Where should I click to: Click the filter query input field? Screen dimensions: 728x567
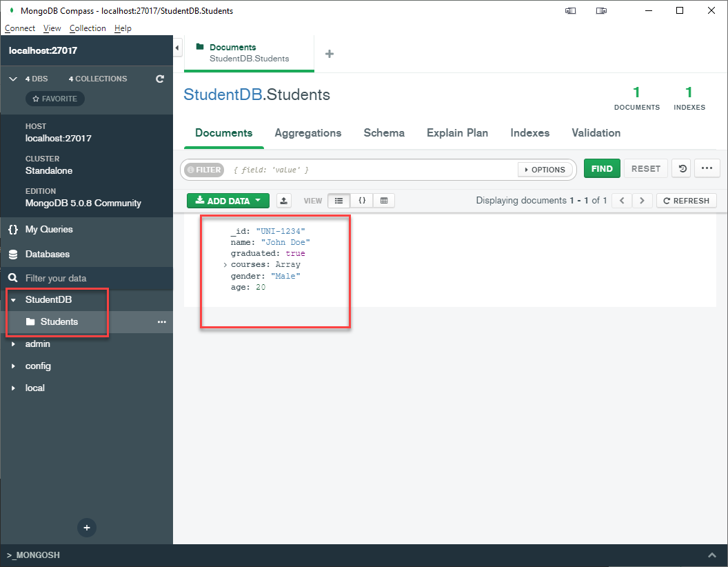tap(372, 170)
